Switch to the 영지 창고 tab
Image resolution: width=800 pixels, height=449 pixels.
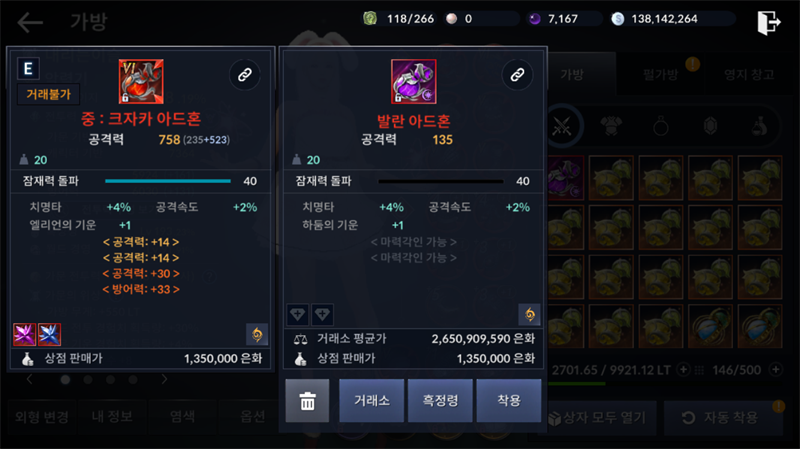tap(749, 74)
